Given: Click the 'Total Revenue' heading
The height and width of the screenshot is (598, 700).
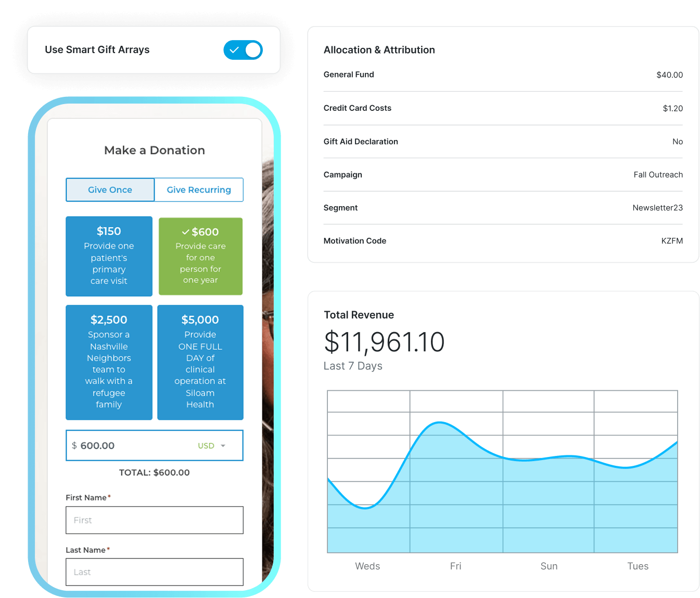Looking at the screenshot, I should point(359,315).
